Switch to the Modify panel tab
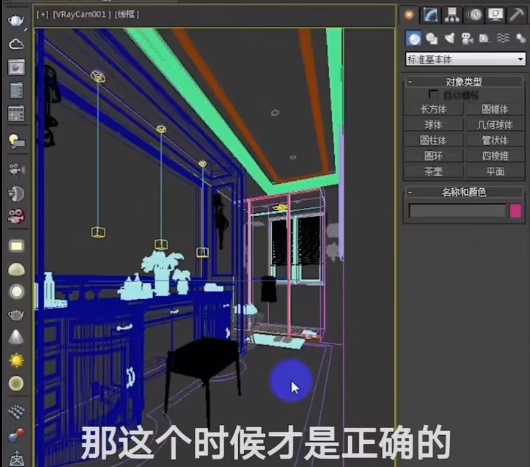Viewport: 530px width, 467px height. pyautogui.click(x=430, y=15)
